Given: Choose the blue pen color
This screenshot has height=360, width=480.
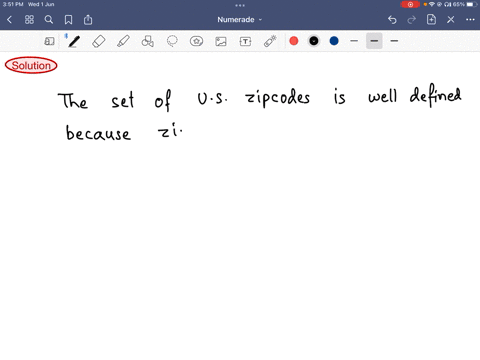Looking at the screenshot, I should coord(334,41).
